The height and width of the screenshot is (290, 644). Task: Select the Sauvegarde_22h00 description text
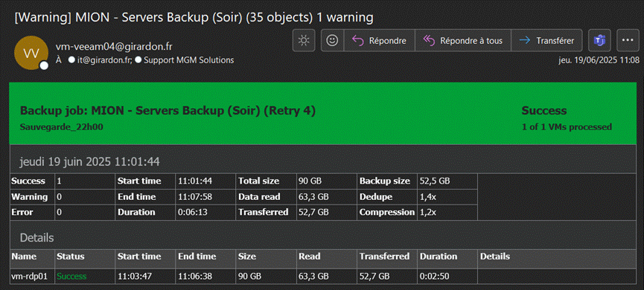coord(61,127)
